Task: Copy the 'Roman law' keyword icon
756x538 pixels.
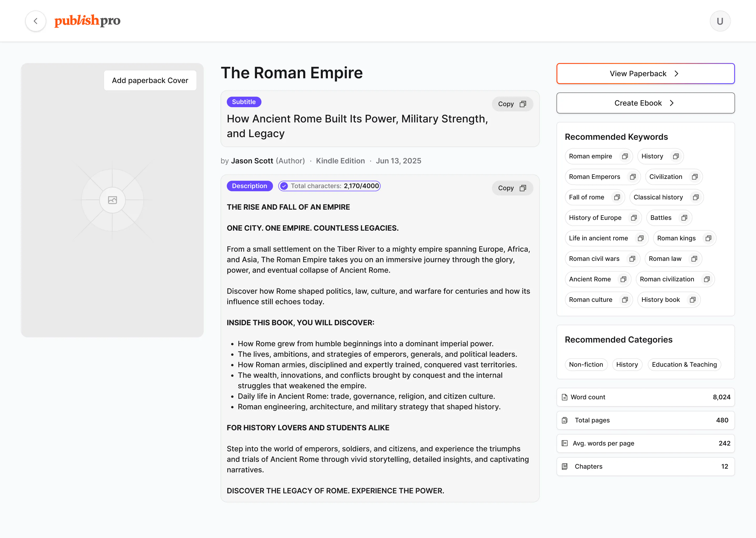Action: coord(694,259)
